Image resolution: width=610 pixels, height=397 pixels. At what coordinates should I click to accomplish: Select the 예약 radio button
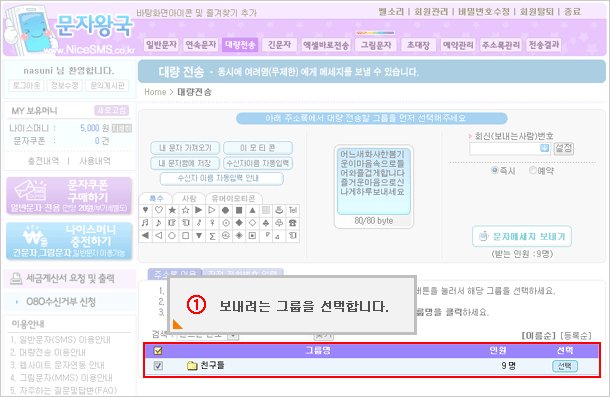(533, 170)
